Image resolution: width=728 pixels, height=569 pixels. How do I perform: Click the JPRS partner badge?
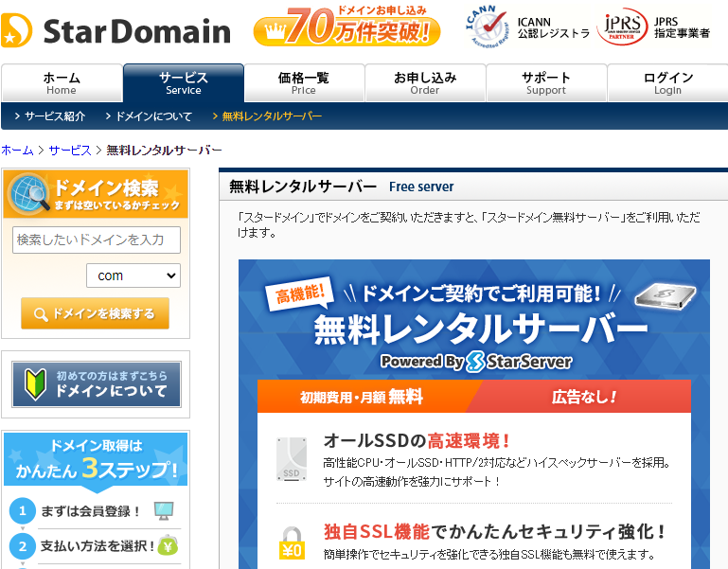coord(622,27)
